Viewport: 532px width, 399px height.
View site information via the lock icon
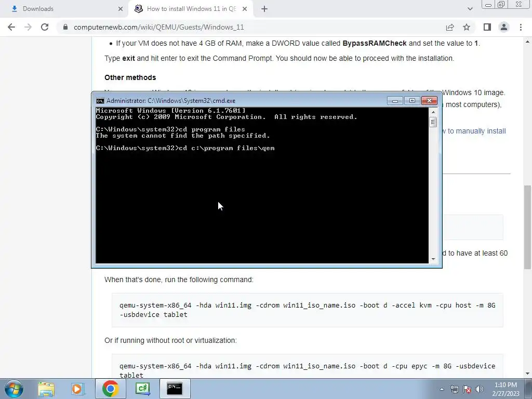65,27
